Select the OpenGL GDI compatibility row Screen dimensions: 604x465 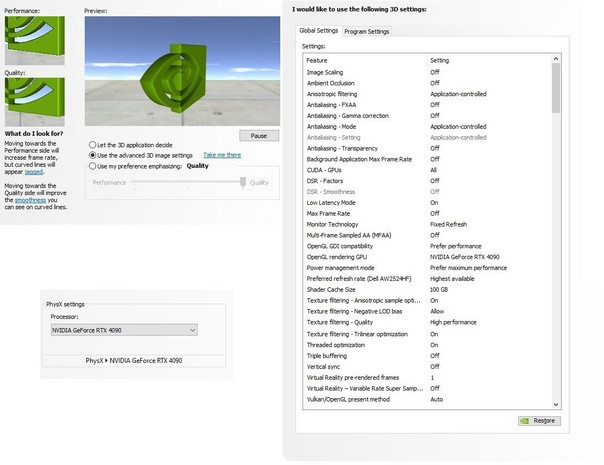(428, 246)
